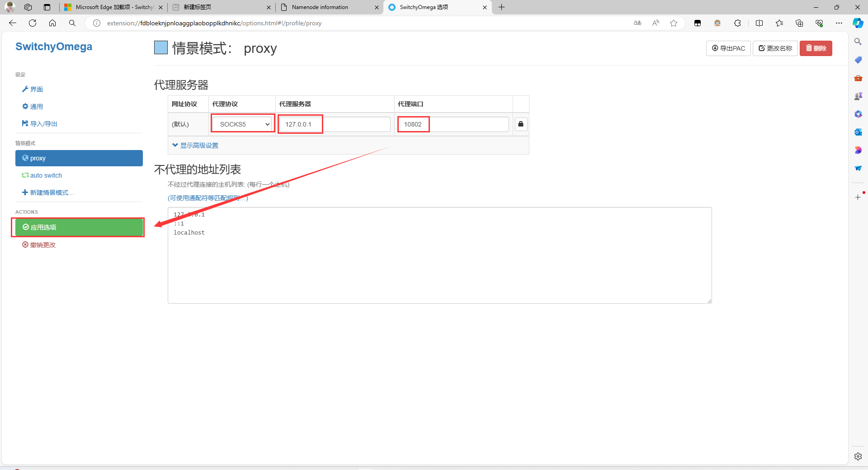Click the sidebar pink drop icon
The image size is (868, 470).
858,150
